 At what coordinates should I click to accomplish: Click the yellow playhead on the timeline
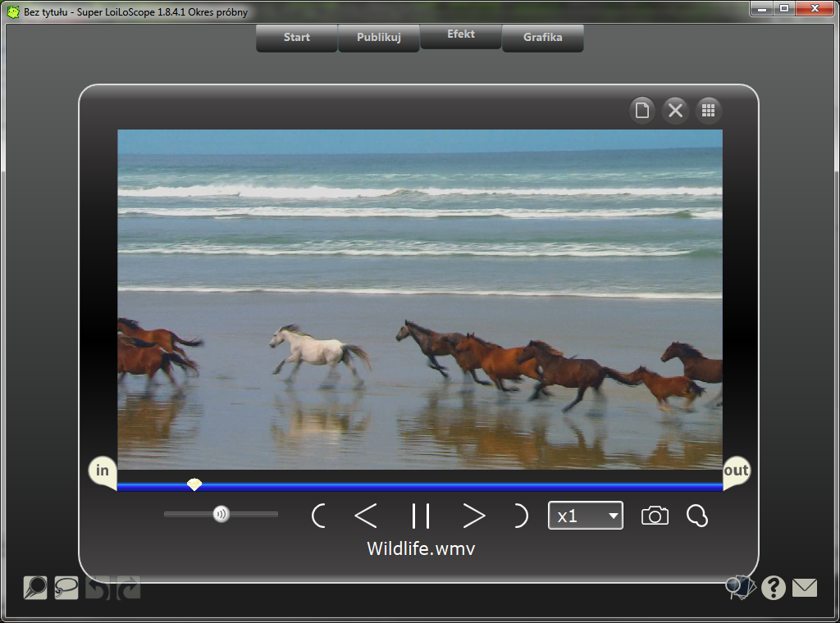[x=194, y=484]
